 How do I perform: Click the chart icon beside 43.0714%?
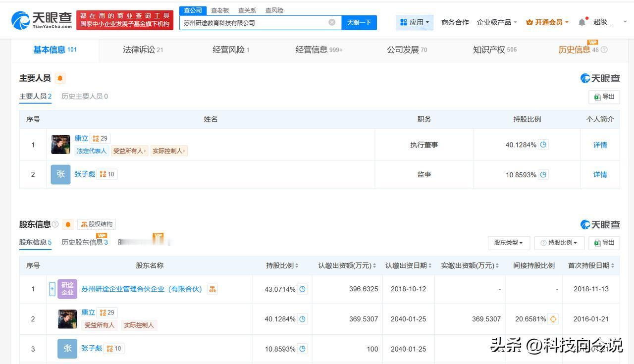[303, 289]
